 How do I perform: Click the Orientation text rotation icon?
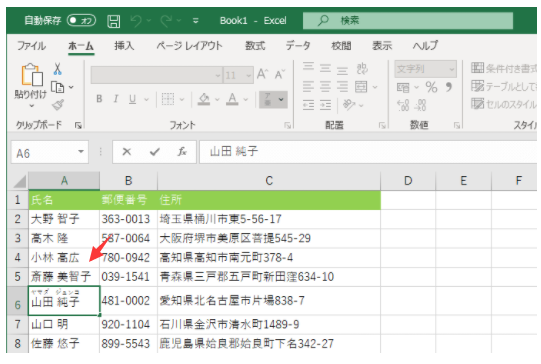pos(348,104)
